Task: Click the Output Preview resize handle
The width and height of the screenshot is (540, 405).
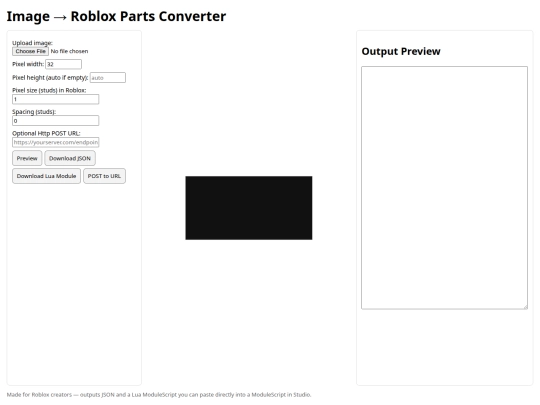Action: (526, 307)
